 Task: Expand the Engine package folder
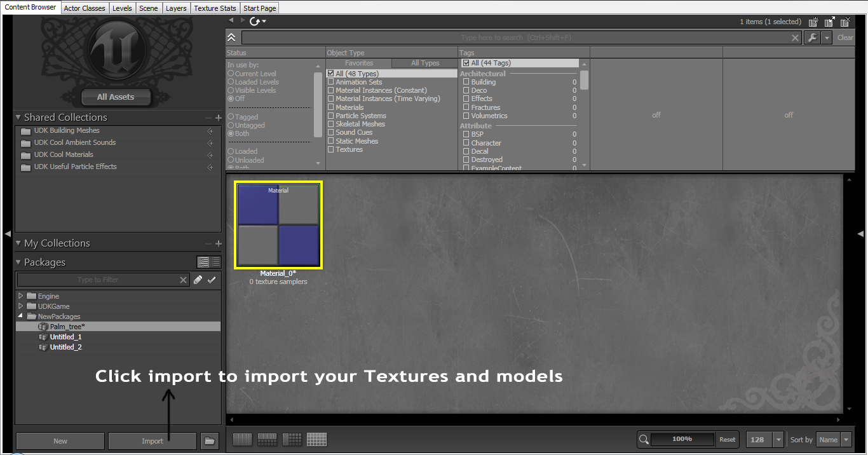coord(21,296)
